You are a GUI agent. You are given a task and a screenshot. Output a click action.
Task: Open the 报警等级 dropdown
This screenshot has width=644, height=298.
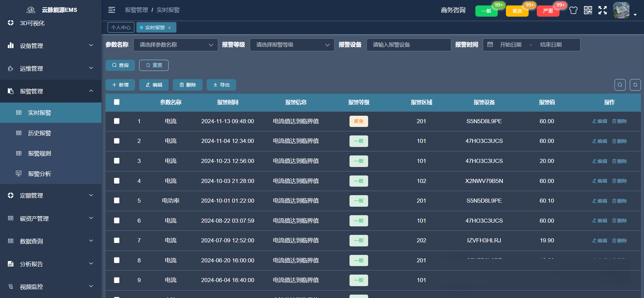coord(292,45)
